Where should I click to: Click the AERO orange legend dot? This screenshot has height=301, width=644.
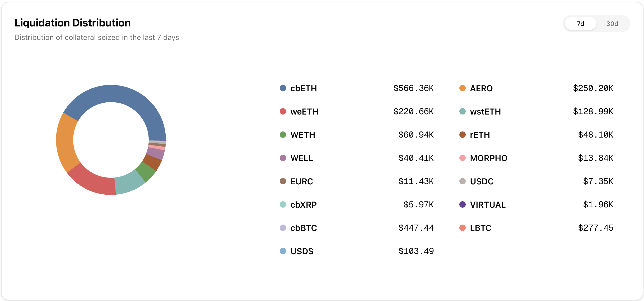[x=463, y=88]
